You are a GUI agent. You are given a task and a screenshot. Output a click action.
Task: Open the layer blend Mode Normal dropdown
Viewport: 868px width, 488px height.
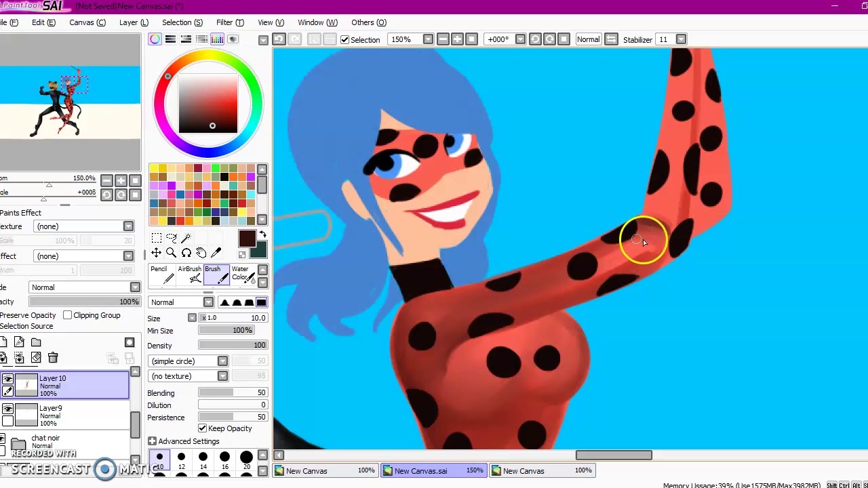135,287
